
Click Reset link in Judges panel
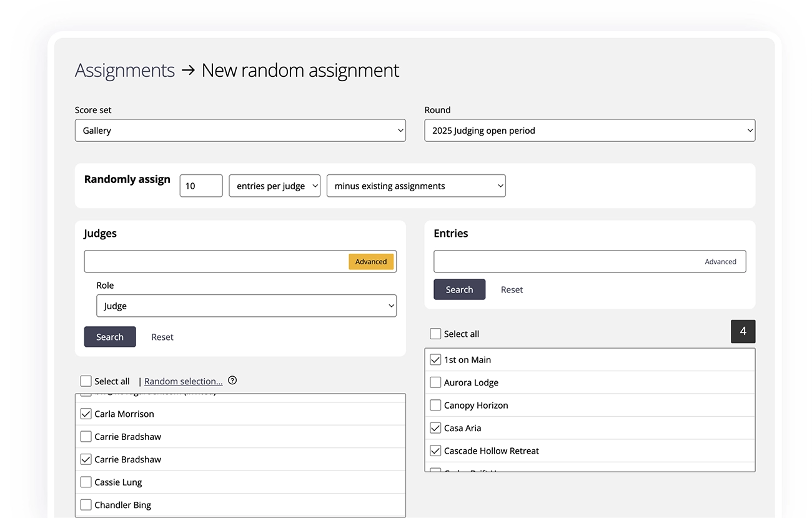(162, 337)
